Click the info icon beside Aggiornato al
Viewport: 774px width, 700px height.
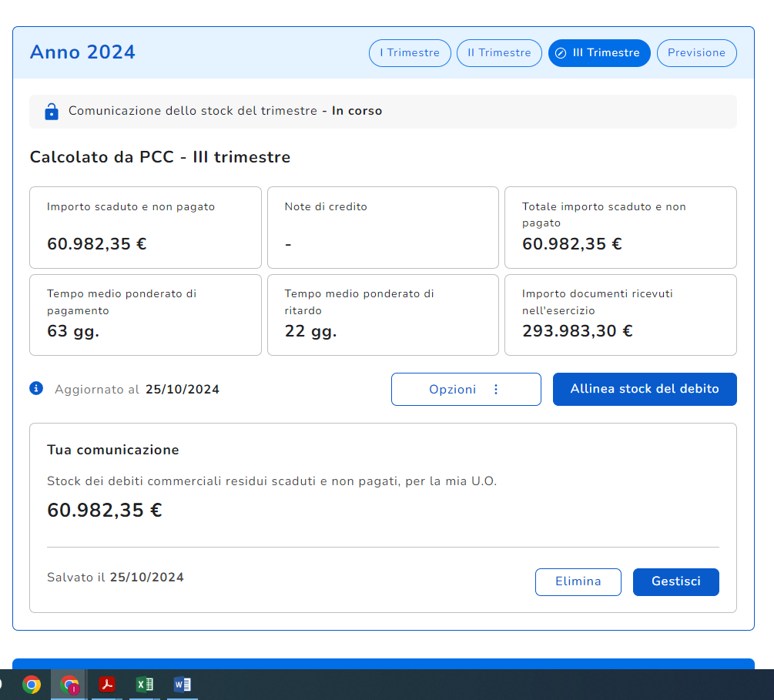point(36,388)
